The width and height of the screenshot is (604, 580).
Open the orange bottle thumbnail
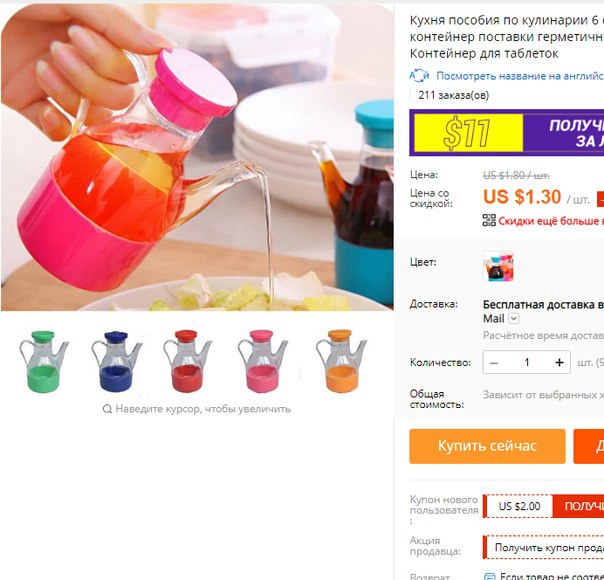tap(341, 361)
